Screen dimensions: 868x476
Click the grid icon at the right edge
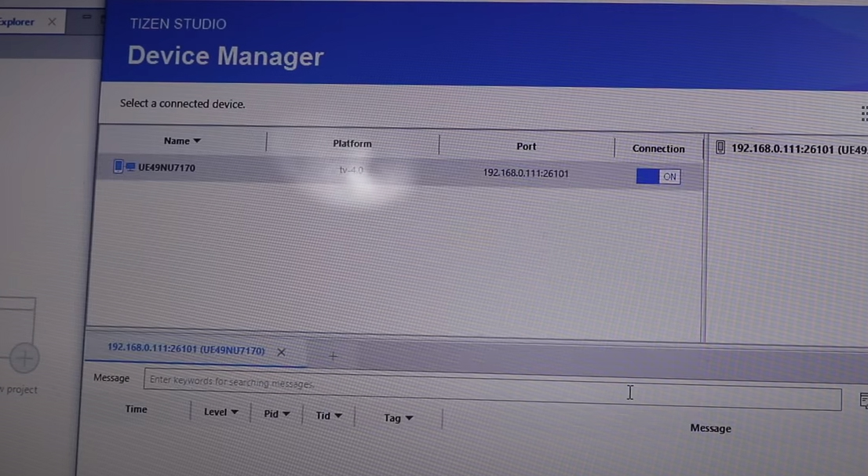[864, 114]
